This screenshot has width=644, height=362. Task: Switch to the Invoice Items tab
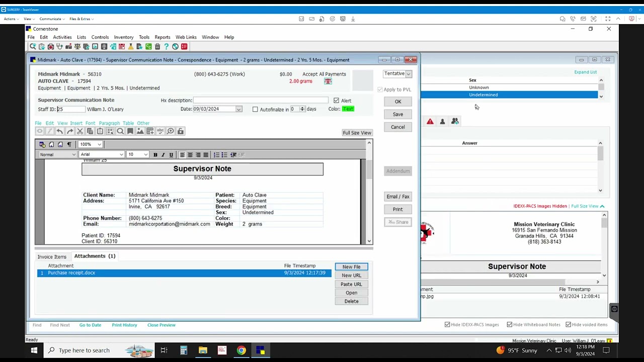(52, 257)
